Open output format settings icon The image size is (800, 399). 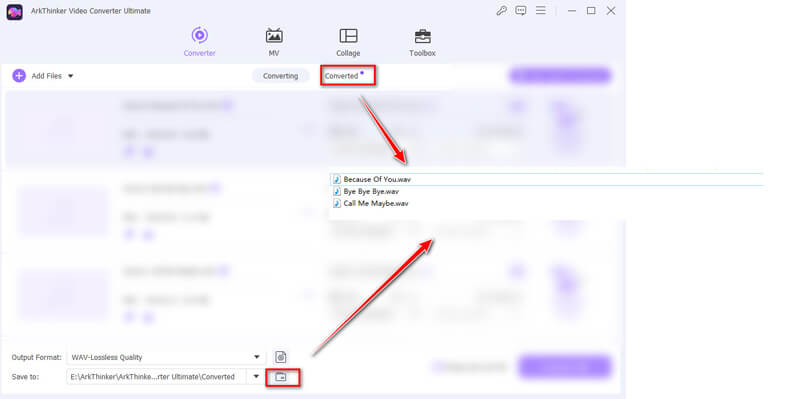pos(280,357)
